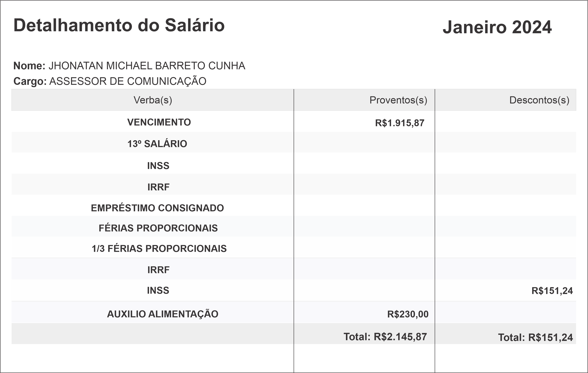Select the VENCIMENTO row label

point(159,122)
